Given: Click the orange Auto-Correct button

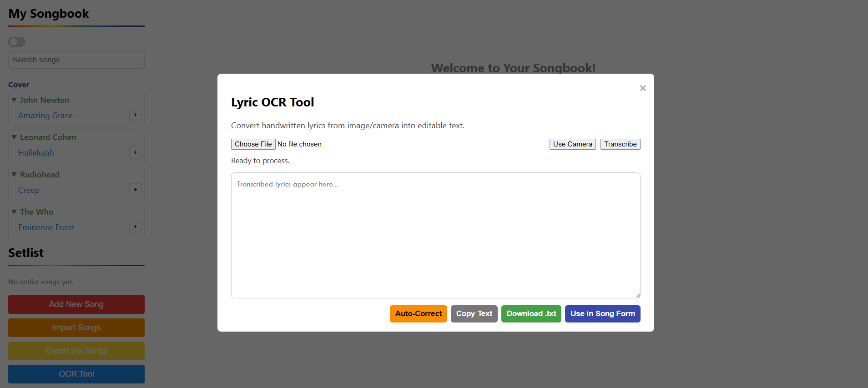Looking at the screenshot, I should pos(418,314).
